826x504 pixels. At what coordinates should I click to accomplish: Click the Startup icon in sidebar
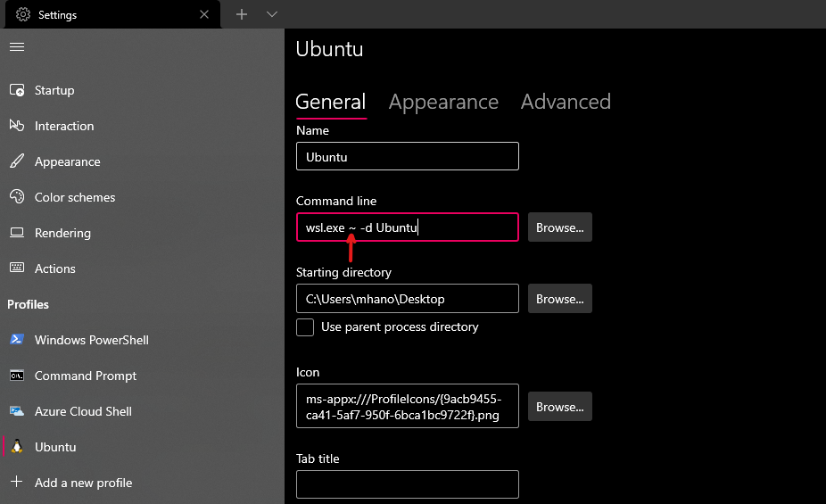point(17,90)
